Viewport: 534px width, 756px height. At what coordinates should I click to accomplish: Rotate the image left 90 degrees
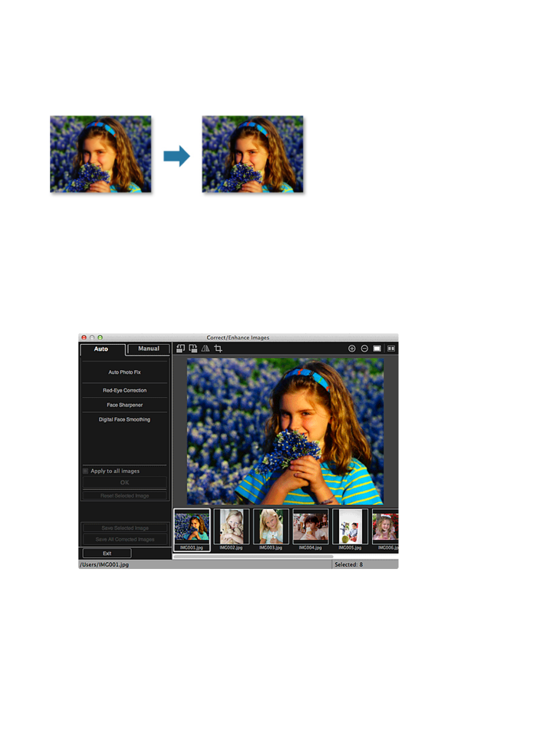click(x=181, y=348)
